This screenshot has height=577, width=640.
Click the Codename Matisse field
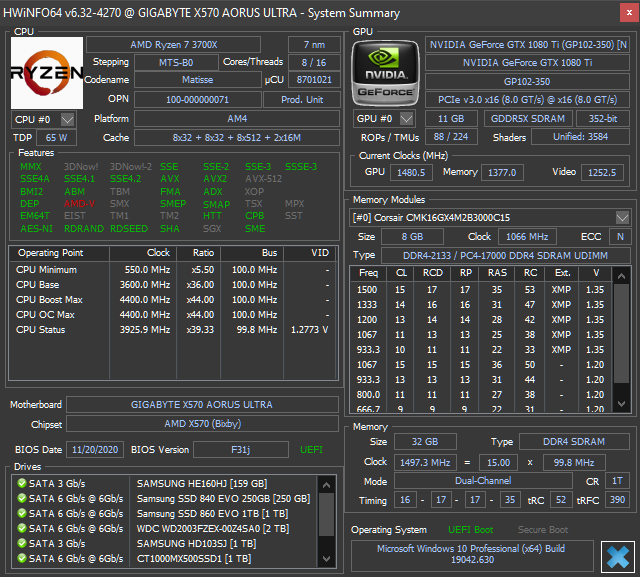[198, 80]
